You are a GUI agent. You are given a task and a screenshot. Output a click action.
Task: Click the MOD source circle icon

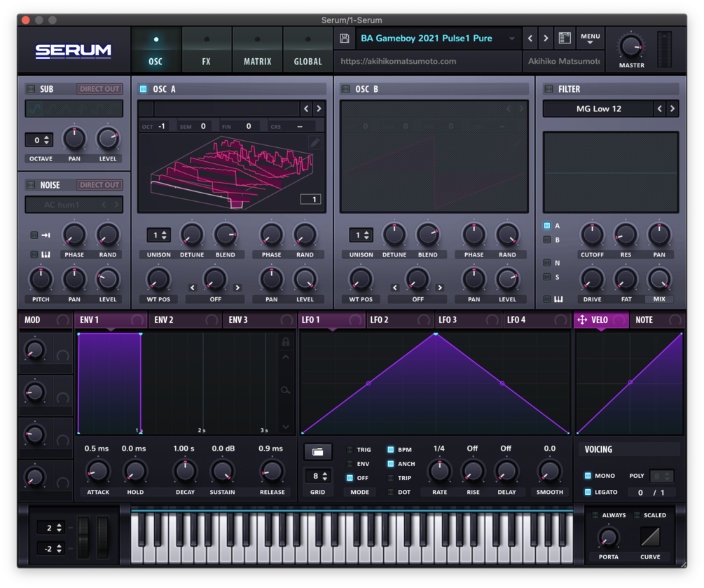click(63, 320)
